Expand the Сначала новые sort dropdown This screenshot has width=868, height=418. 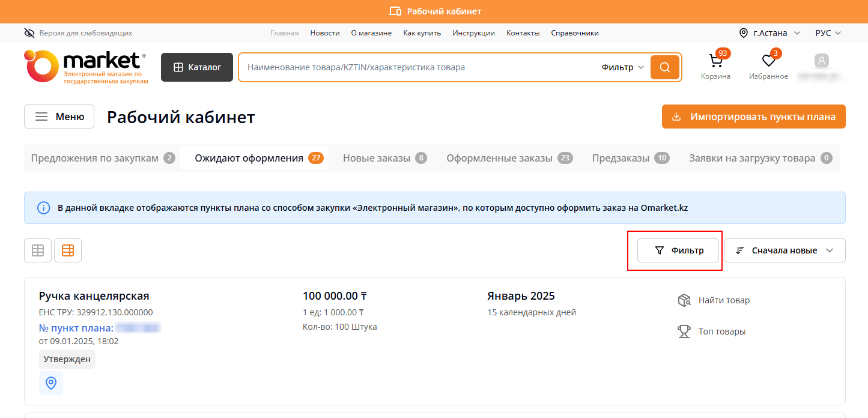coord(784,250)
